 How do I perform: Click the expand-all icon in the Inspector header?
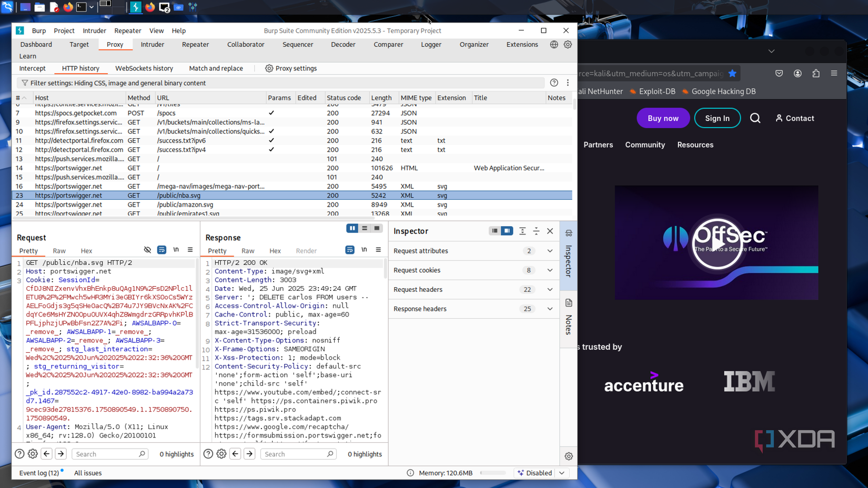[x=522, y=231]
